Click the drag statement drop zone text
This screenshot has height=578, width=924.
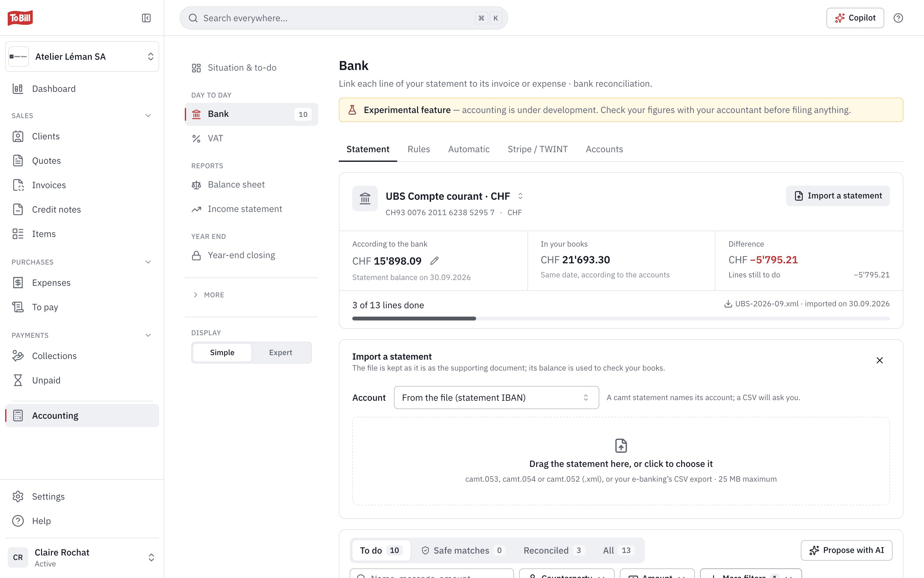pyautogui.click(x=621, y=464)
